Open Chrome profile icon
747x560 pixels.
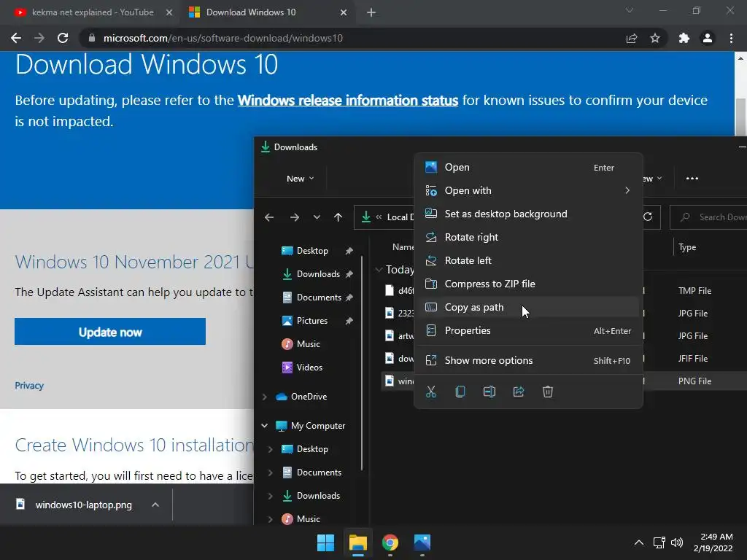pos(708,38)
